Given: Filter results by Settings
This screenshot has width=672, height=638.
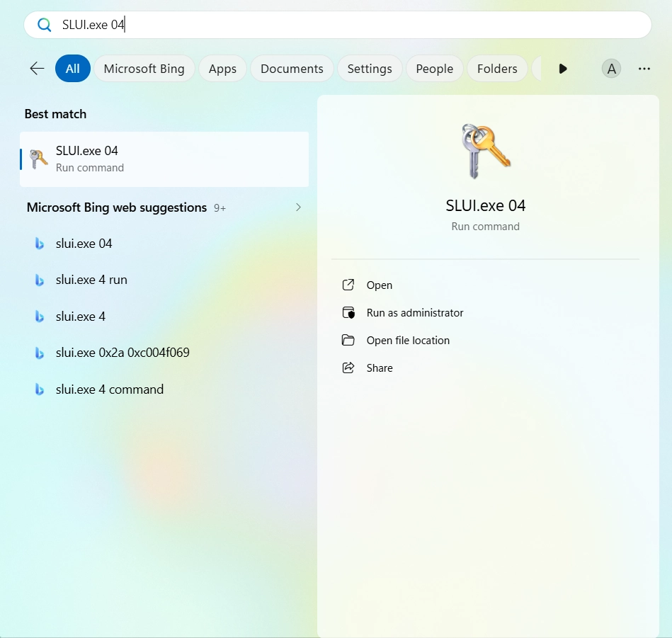Looking at the screenshot, I should click(x=370, y=69).
